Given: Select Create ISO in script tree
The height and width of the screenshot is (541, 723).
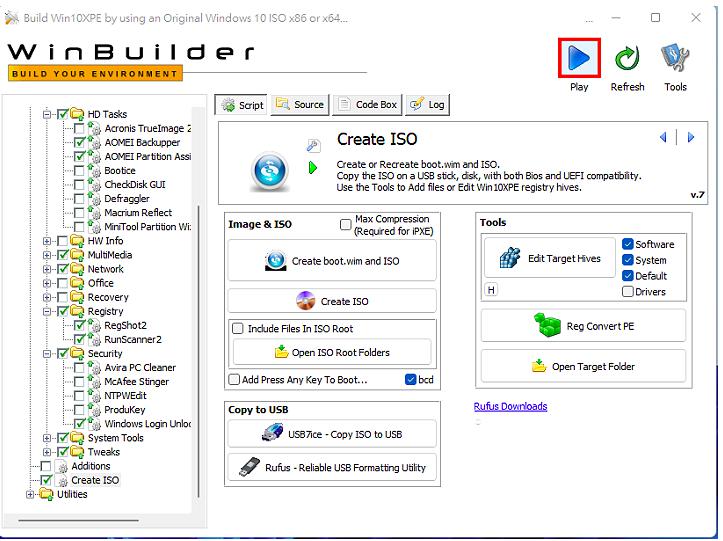Looking at the screenshot, I should pyautogui.click(x=94, y=480).
